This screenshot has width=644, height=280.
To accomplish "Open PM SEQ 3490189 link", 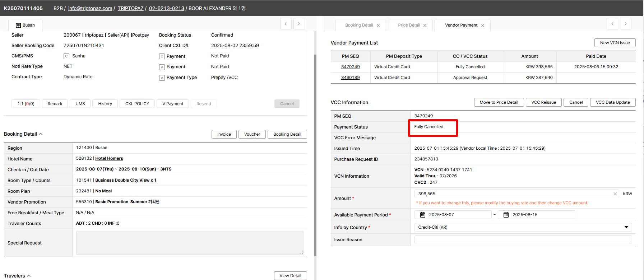I will 350,78.
